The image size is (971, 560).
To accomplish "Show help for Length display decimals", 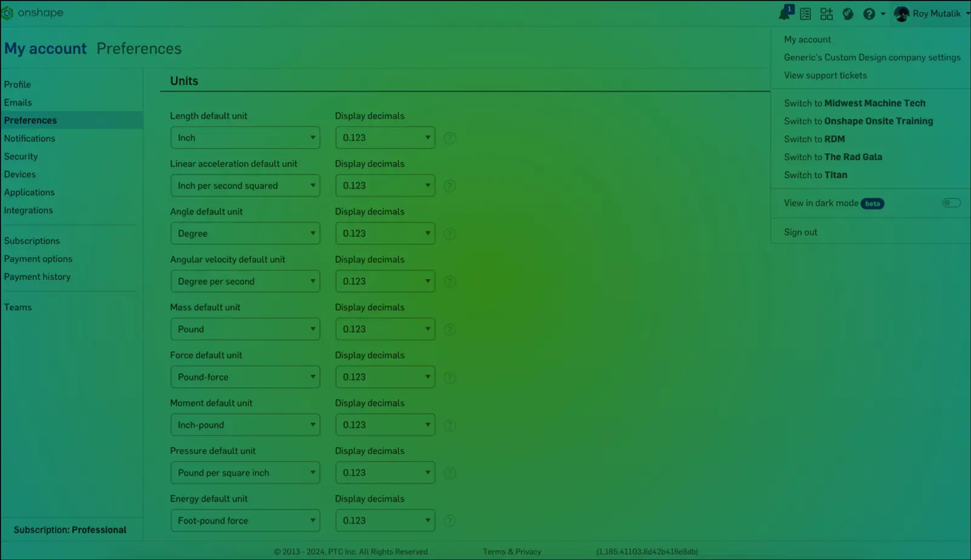I will 450,138.
